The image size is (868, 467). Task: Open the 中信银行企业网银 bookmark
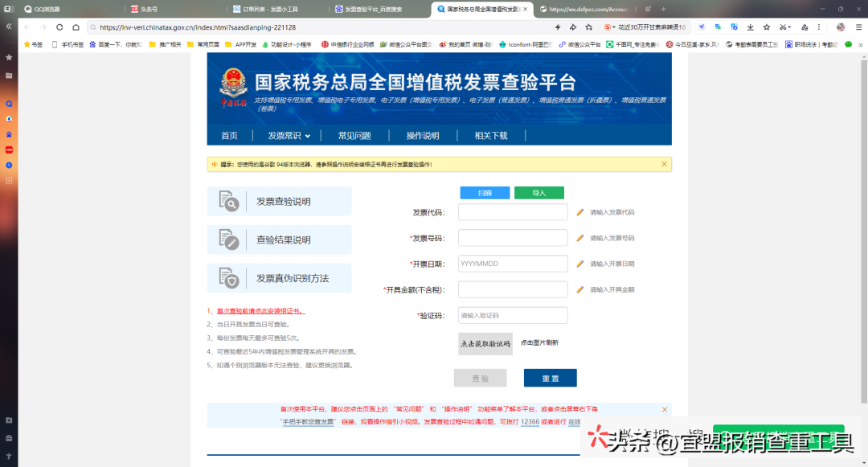pyautogui.click(x=348, y=45)
